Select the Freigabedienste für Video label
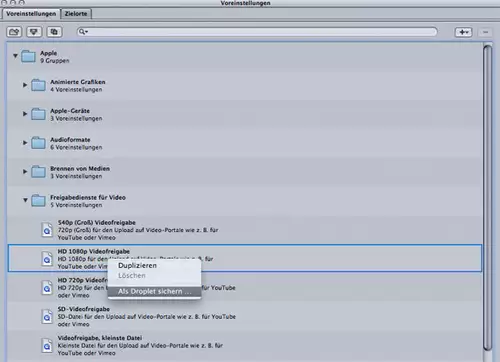 click(x=88, y=197)
